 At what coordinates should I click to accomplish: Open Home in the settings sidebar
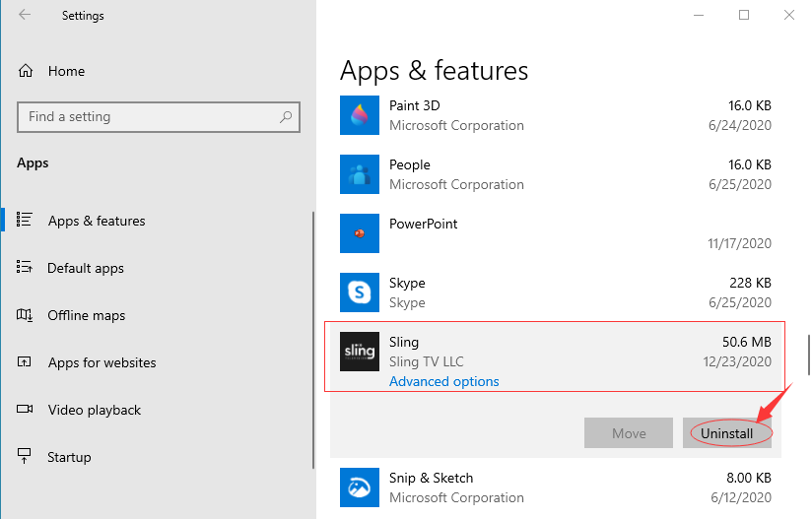[x=66, y=71]
